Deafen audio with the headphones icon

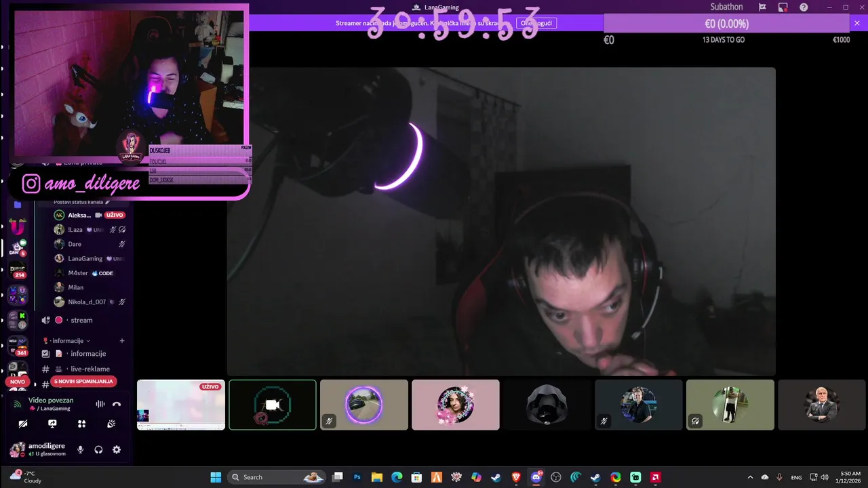pos(98,449)
